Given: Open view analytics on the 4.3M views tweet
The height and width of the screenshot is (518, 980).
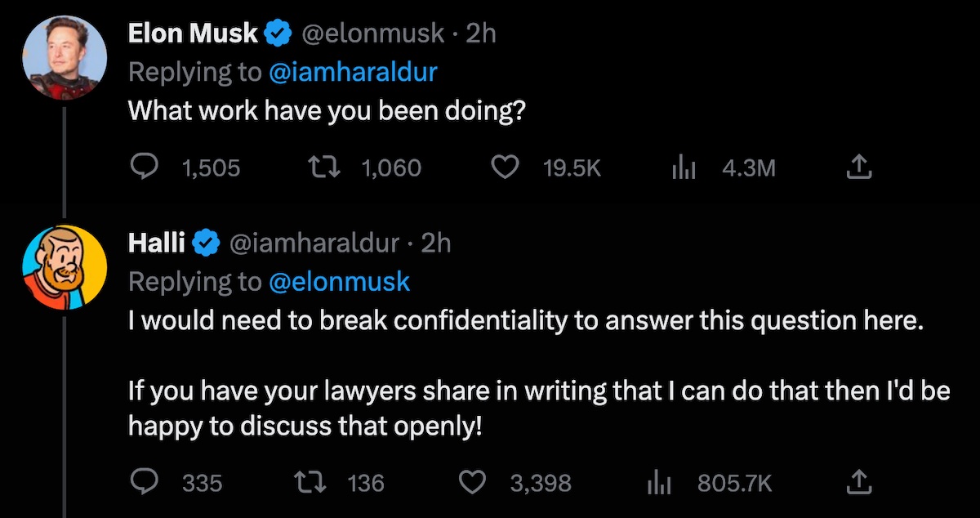Looking at the screenshot, I should pyautogui.click(x=683, y=168).
